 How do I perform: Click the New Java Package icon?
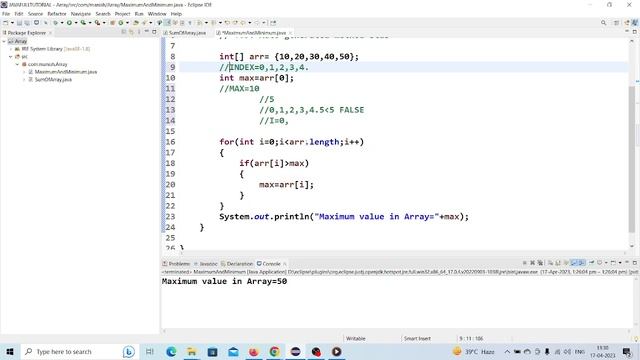tap(113, 23)
